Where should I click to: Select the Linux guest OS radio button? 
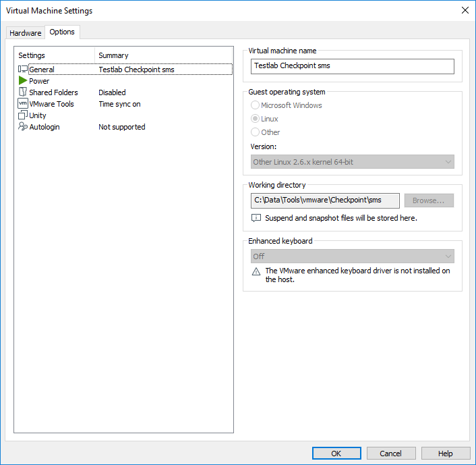tap(255, 119)
